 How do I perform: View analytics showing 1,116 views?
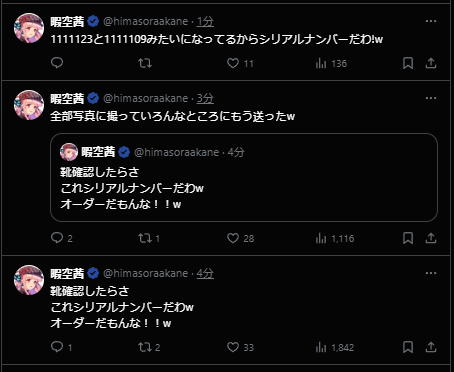(x=335, y=238)
